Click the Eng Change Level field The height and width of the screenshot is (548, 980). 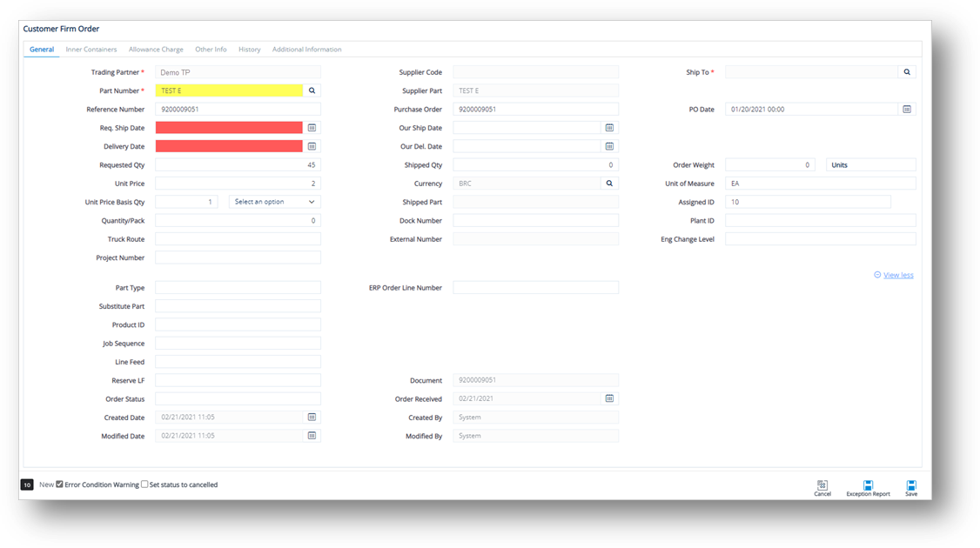[x=821, y=238]
